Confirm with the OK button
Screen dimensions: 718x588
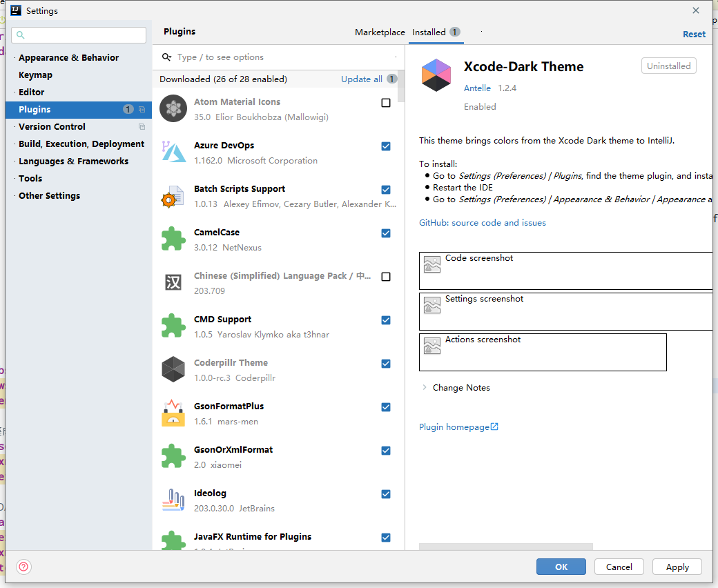tap(561, 567)
